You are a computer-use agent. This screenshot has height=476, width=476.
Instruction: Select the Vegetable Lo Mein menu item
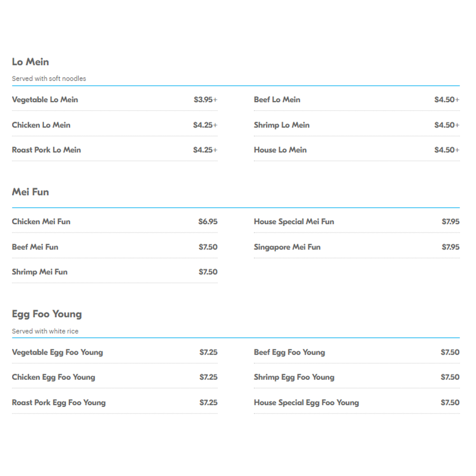click(45, 100)
